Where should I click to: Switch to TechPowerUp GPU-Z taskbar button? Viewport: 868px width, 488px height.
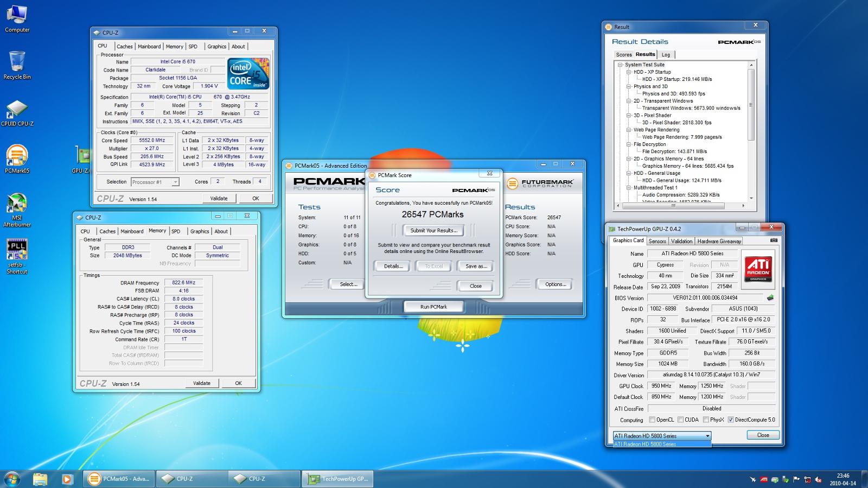click(339, 479)
